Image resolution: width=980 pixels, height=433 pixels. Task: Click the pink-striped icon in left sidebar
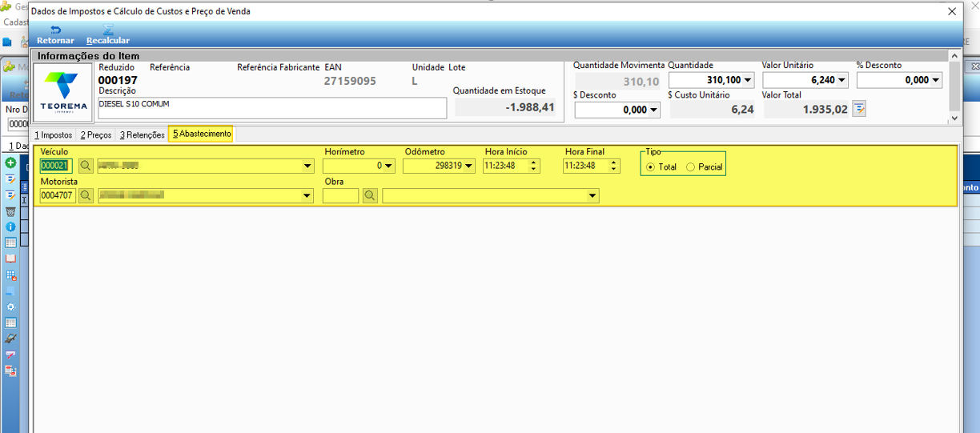click(11, 355)
